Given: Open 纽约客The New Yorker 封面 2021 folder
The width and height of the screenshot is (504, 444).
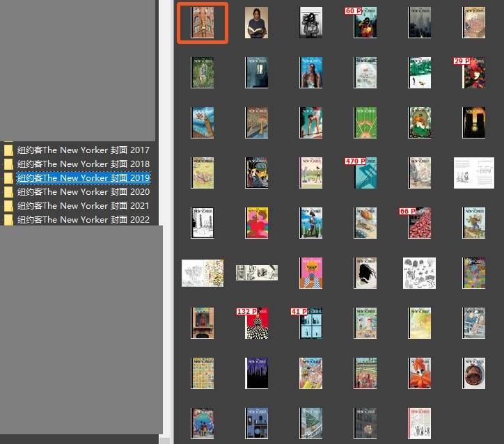Looking at the screenshot, I should click(x=84, y=205).
